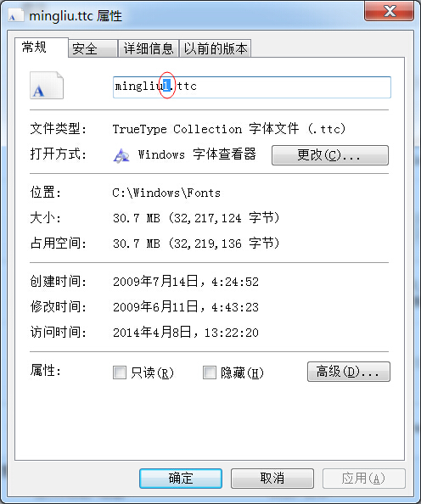Close the mingliu.ttc properties dialog

[389, 11]
